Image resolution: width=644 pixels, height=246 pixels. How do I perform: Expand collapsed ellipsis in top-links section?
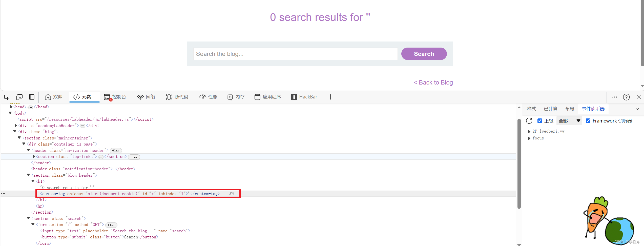[101, 157]
